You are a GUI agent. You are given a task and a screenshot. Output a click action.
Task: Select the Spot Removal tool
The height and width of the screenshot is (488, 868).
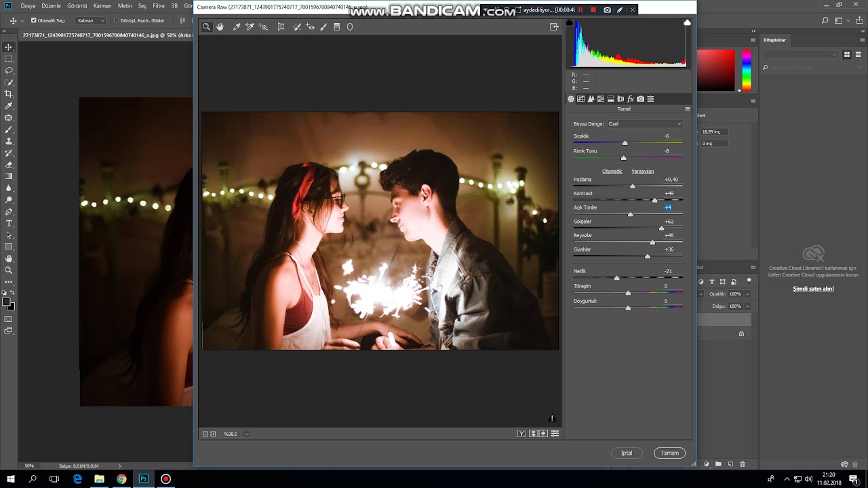pyautogui.click(x=297, y=27)
